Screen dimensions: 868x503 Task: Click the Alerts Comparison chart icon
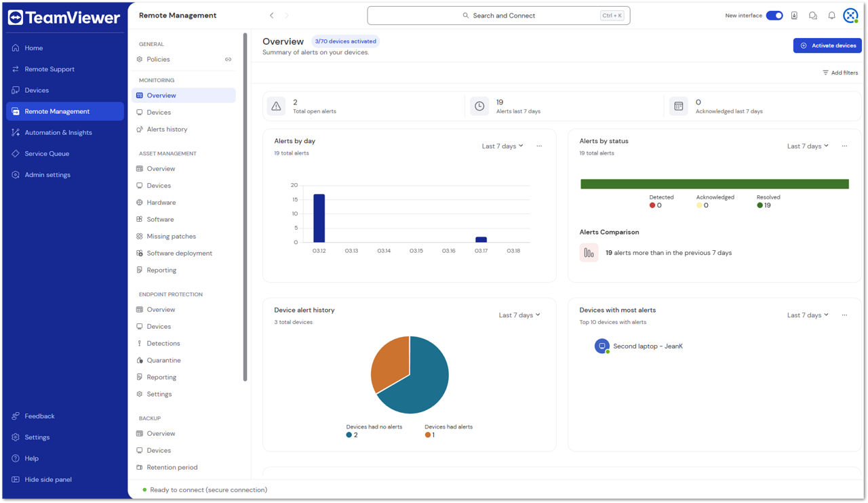pyautogui.click(x=589, y=253)
